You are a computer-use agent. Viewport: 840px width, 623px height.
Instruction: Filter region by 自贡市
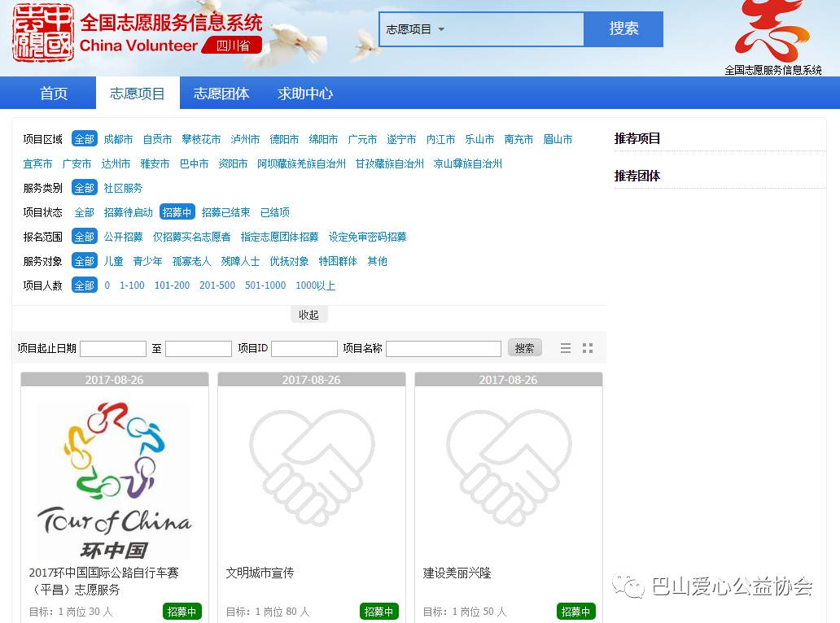(x=158, y=139)
